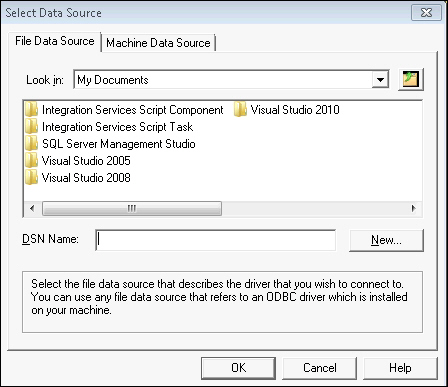Close the Select Data Source dialog
This screenshot has height=387, width=448.
(426, 13)
